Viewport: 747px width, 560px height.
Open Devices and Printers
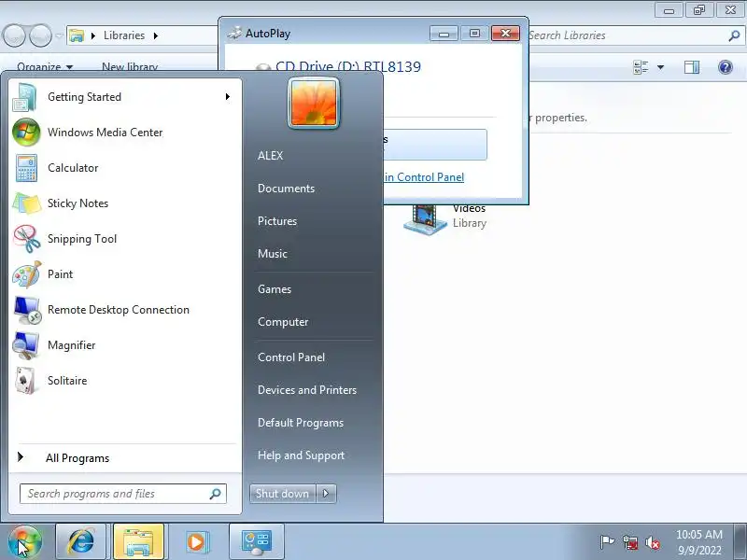pyautogui.click(x=307, y=390)
